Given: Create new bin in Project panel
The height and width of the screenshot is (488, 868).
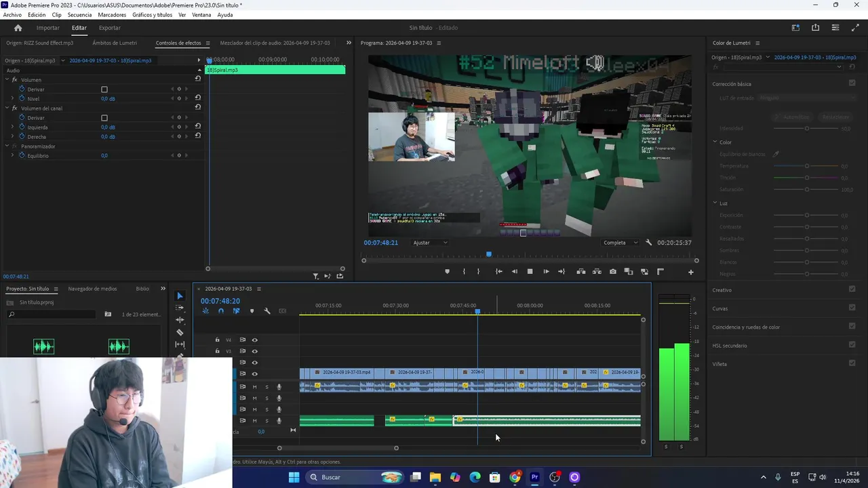Looking at the screenshot, I should pos(108,314).
